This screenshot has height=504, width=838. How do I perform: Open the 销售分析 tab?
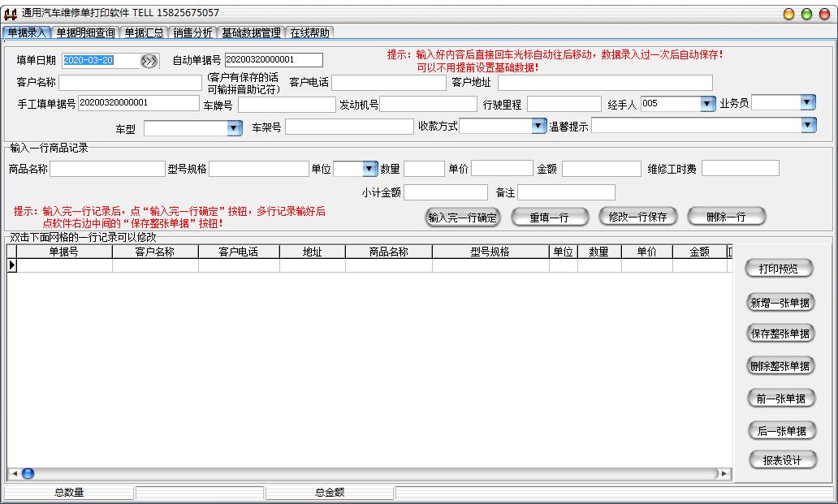click(192, 32)
